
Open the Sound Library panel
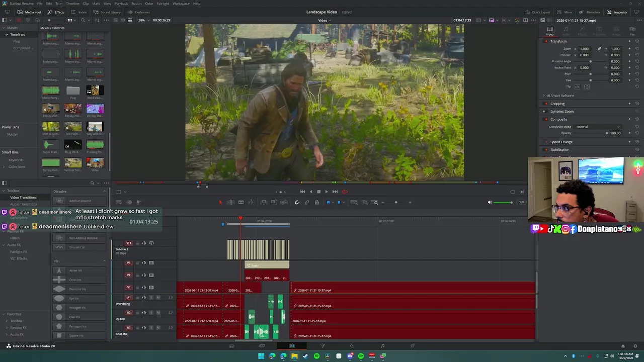(107, 12)
